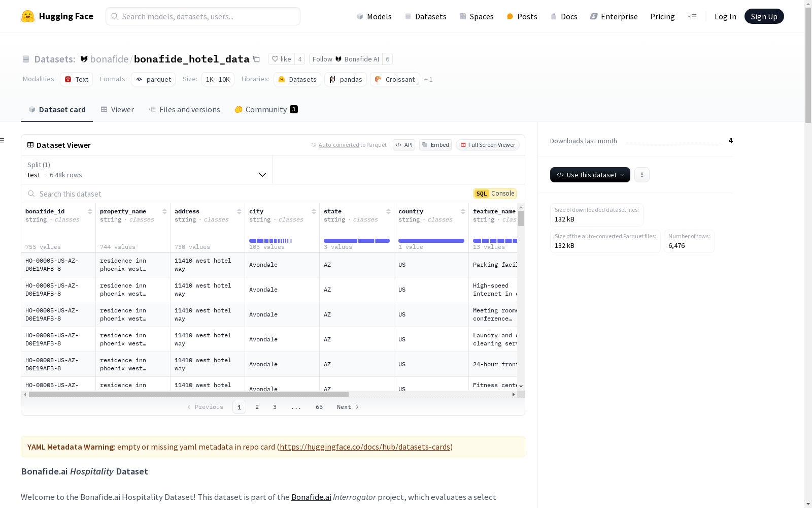Follow the Bonafide.ai link in description
Image resolution: width=812 pixels, height=508 pixels.
[311, 497]
